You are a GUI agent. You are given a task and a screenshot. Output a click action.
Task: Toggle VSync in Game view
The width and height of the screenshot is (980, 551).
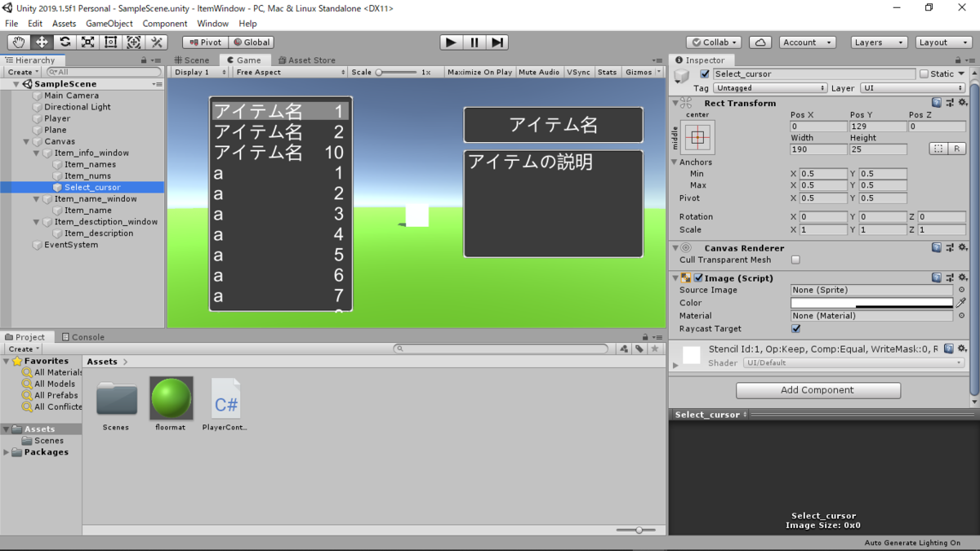coord(578,72)
